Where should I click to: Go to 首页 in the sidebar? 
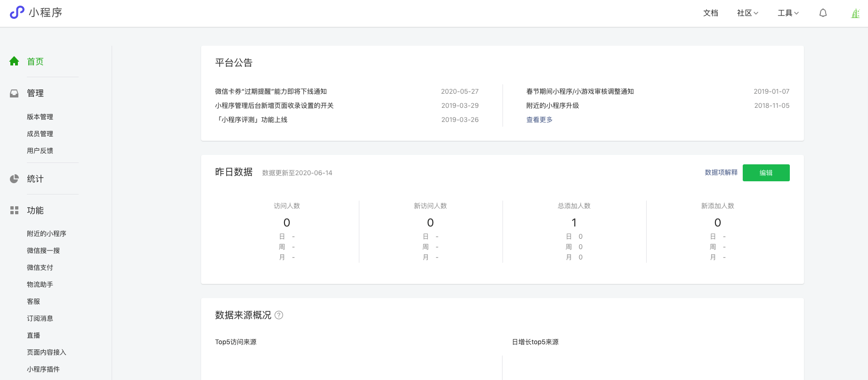(35, 61)
